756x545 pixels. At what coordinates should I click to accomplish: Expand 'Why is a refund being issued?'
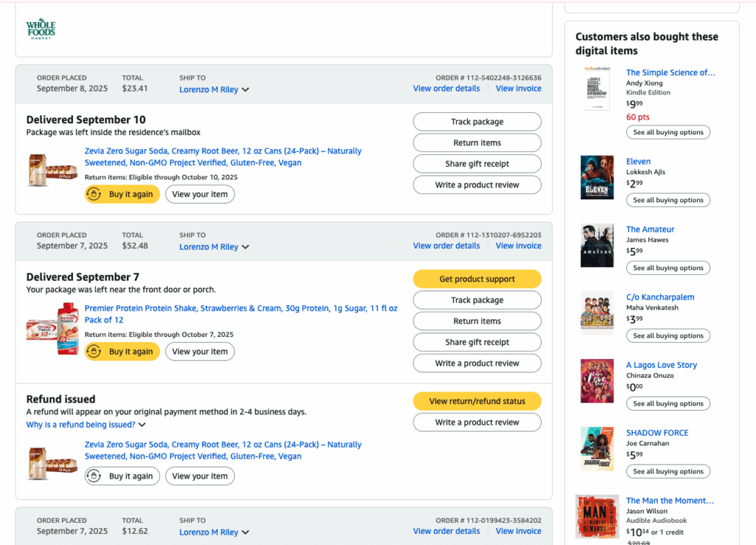86,425
